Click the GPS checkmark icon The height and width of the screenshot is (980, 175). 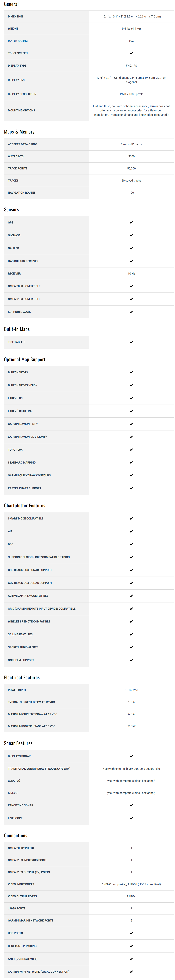tap(131, 223)
